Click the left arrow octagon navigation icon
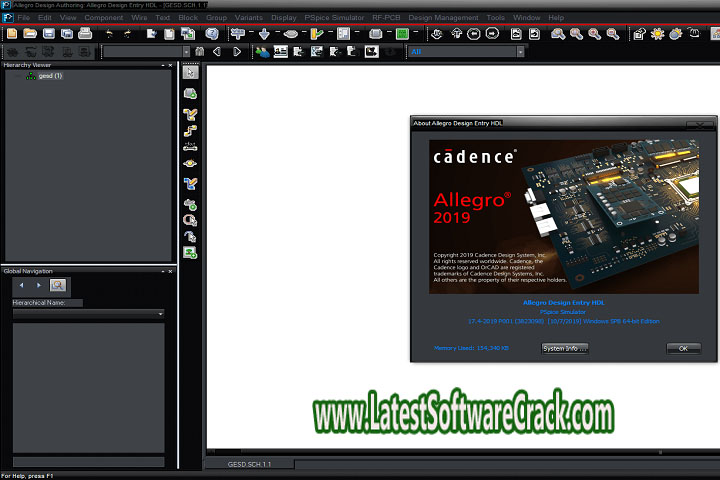 [x=473, y=34]
